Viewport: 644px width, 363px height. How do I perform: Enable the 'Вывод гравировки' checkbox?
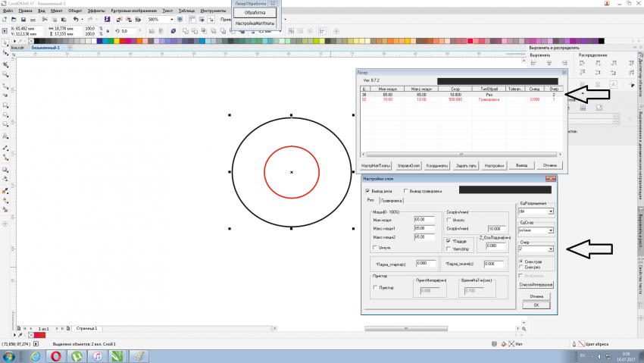(407, 191)
